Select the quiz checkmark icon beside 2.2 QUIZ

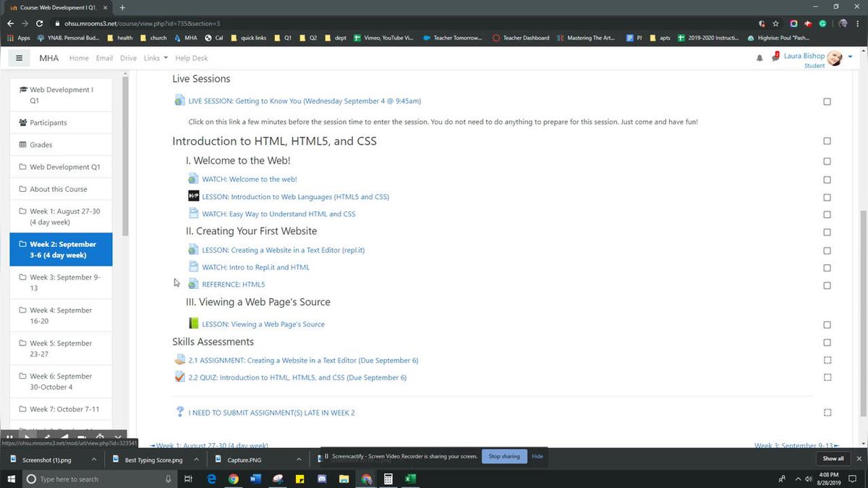pos(180,377)
